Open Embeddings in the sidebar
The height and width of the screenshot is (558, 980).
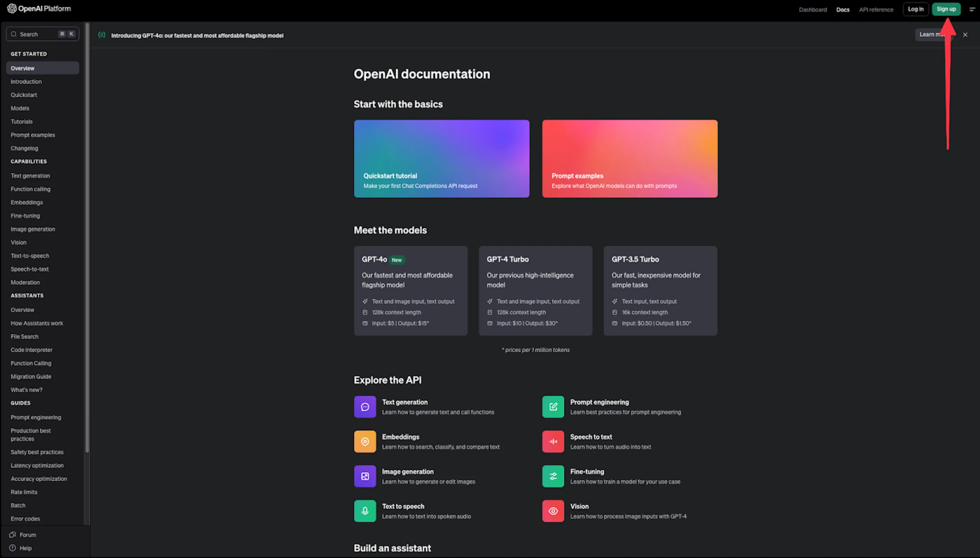(x=26, y=202)
